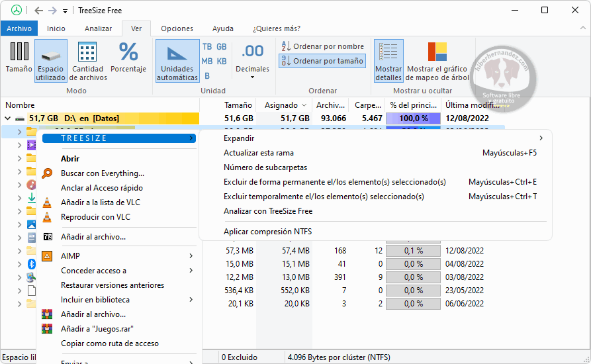Viewport: 591px width, 364px height.
Task: Expand the Incluir en biblioteca submenu arrow
Action: 191,300
